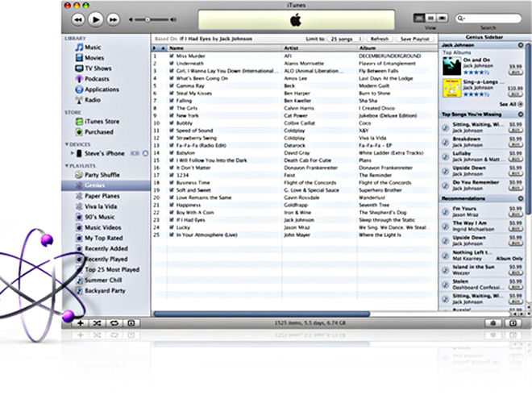Play the current track
Screen dimensions: 532x399
click(96, 19)
